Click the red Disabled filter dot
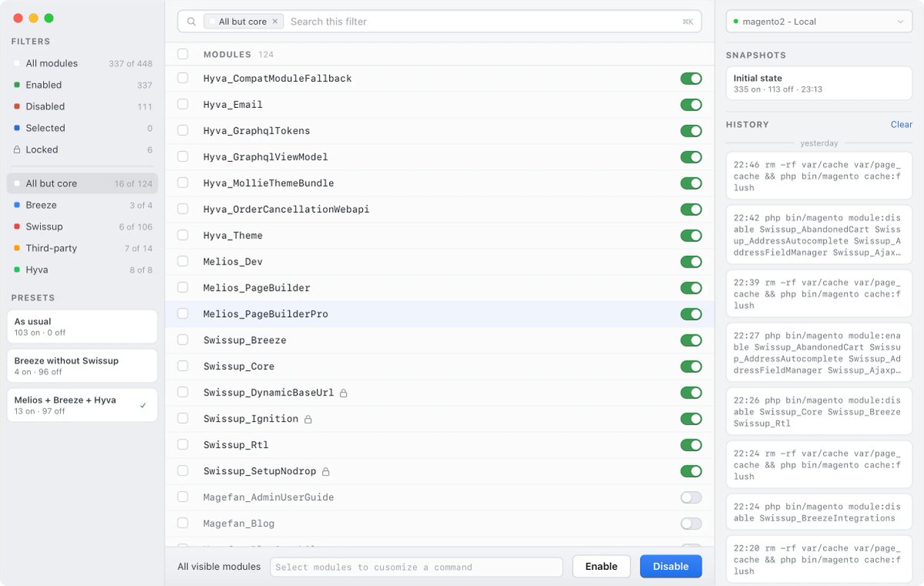The height and width of the screenshot is (586, 924). coord(17,106)
